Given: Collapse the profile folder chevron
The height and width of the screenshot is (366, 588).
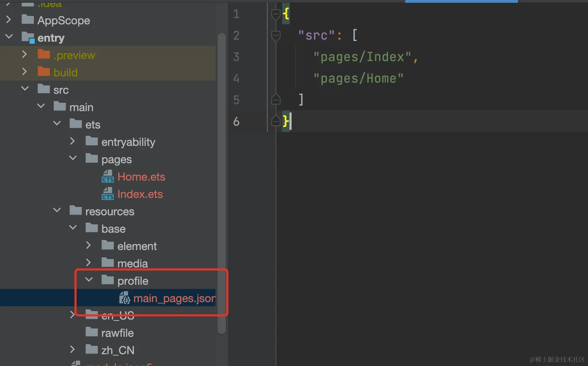Looking at the screenshot, I should (x=89, y=280).
